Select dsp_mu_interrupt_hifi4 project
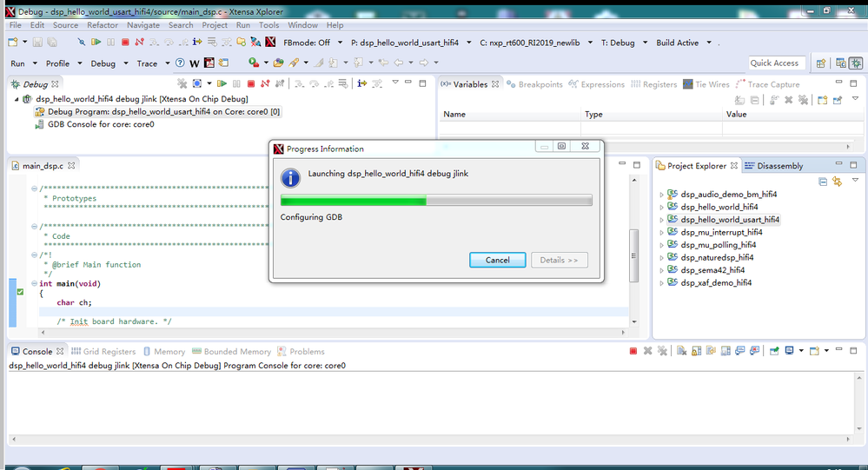868x470 pixels. click(715, 233)
